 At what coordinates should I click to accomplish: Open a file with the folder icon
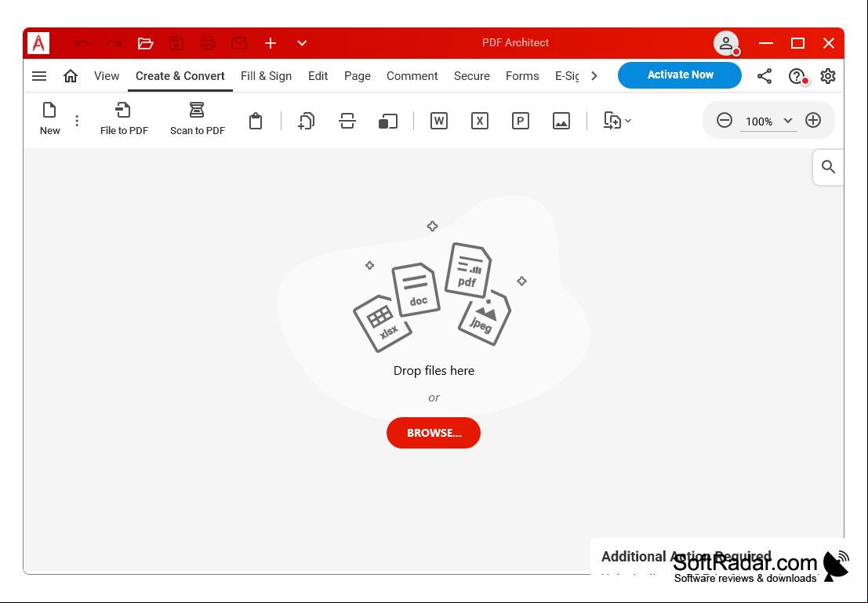145,43
